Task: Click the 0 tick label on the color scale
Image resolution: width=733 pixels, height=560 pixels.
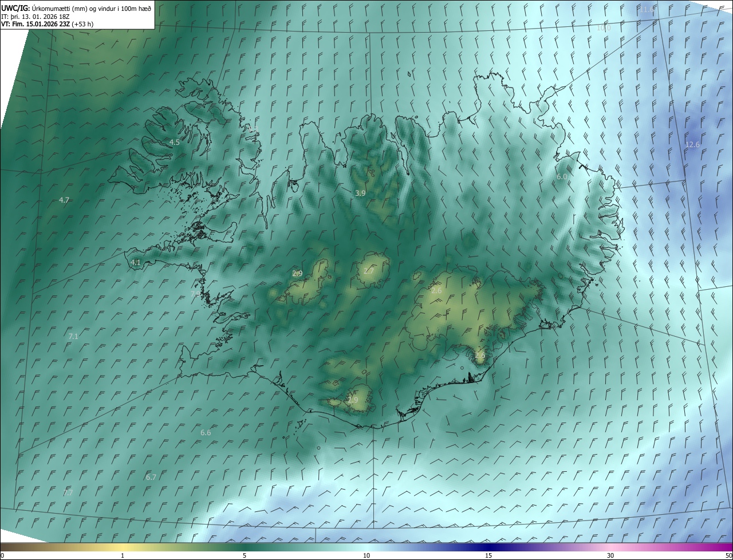Action: click(x=2, y=556)
